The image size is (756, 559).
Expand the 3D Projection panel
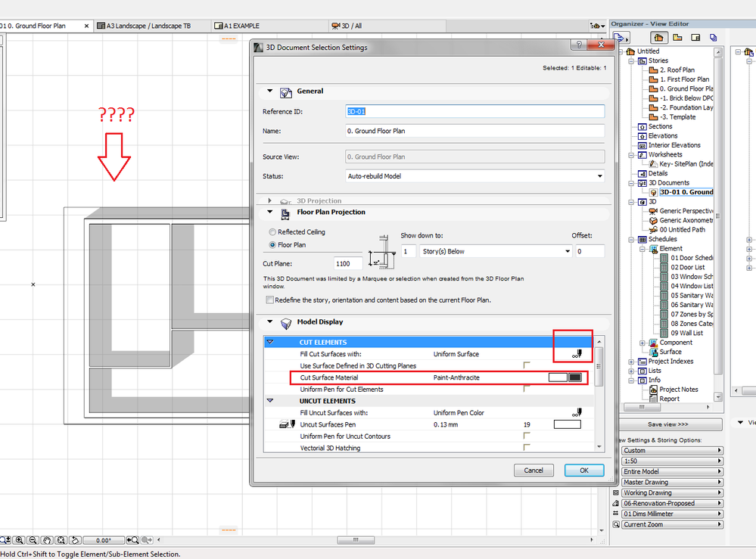pyautogui.click(x=270, y=200)
